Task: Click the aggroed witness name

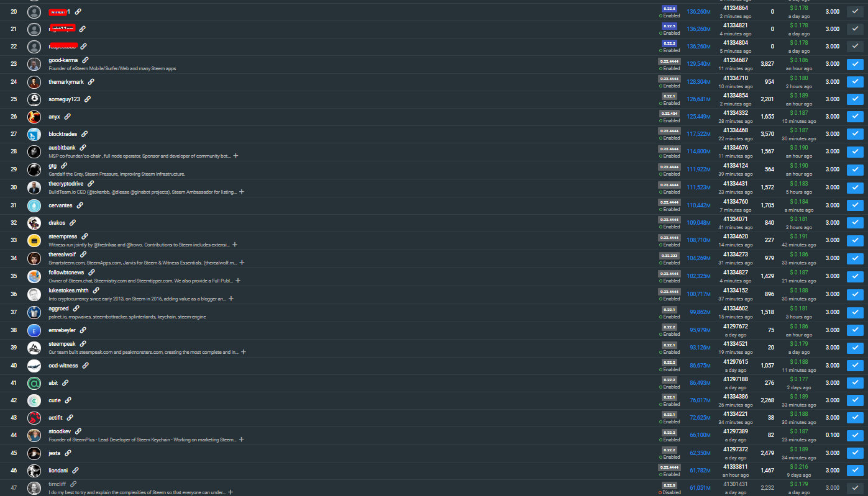Action: tap(58, 308)
